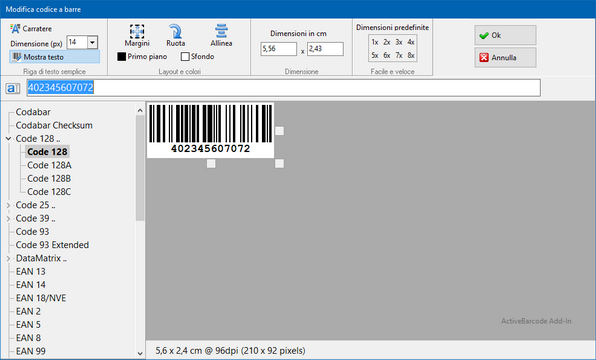Viewport: 596px width, 360px height.
Task: Apply the 5x predefined size
Action: pyautogui.click(x=375, y=56)
